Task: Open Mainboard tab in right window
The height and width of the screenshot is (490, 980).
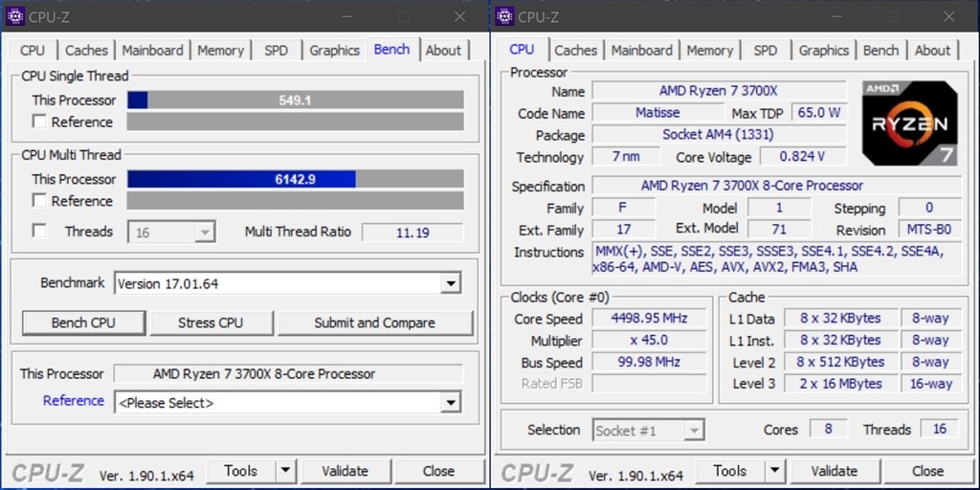Action: coord(642,51)
